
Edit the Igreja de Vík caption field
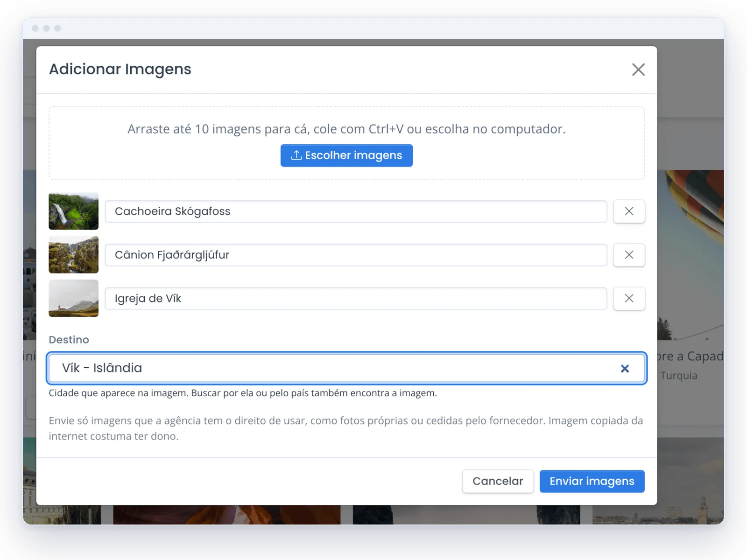[356, 298]
